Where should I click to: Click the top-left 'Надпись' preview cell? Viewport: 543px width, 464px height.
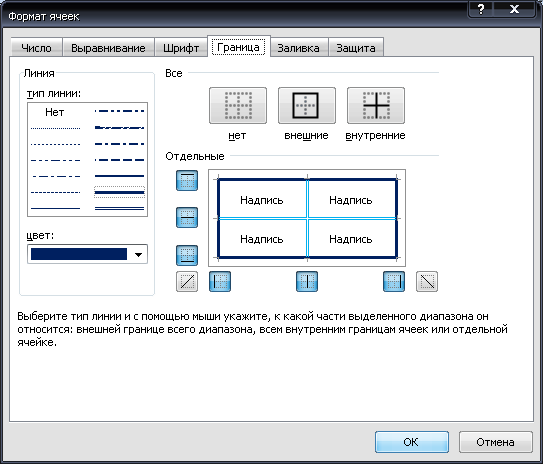tap(262, 200)
